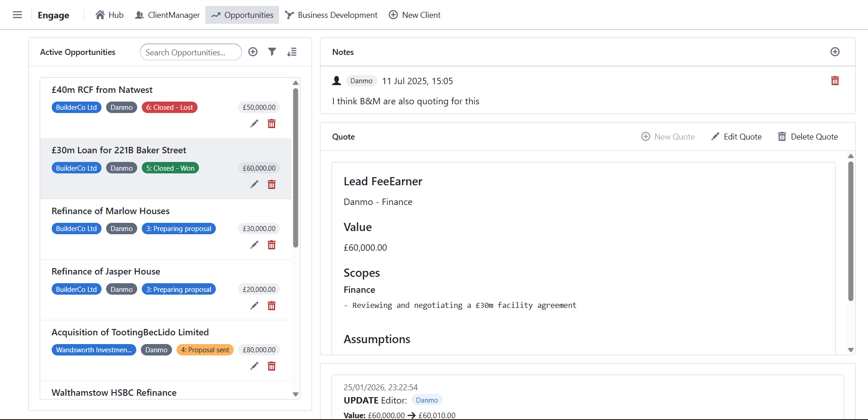Click the New Client button
The image size is (868, 420).
[x=414, y=15]
